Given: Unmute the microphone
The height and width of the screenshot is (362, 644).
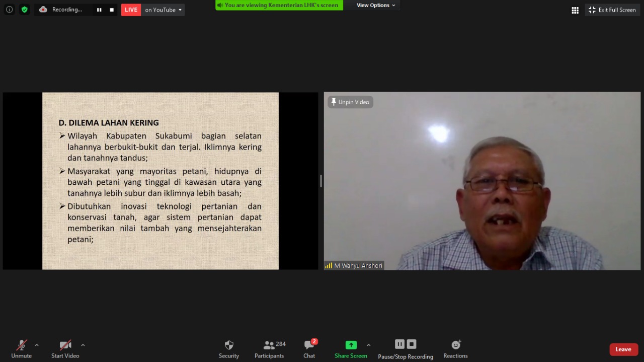Looking at the screenshot, I should [x=21, y=349].
